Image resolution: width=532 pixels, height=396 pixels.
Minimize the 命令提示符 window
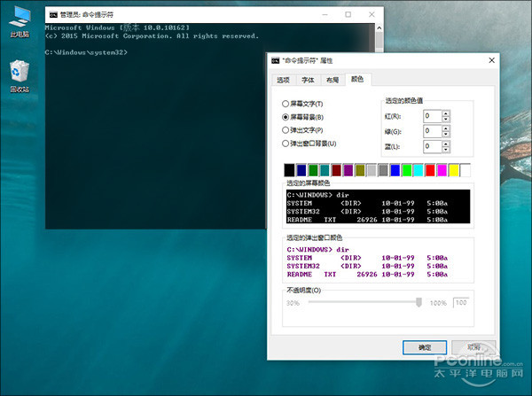325,14
